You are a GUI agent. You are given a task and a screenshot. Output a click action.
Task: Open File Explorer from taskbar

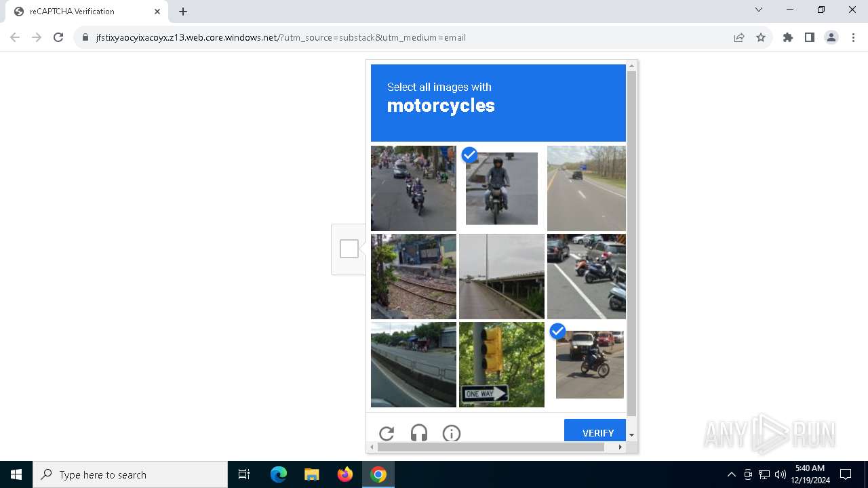point(311,474)
